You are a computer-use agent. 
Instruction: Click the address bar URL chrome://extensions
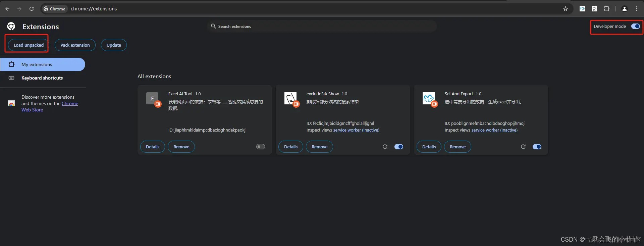[x=94, y=9]
